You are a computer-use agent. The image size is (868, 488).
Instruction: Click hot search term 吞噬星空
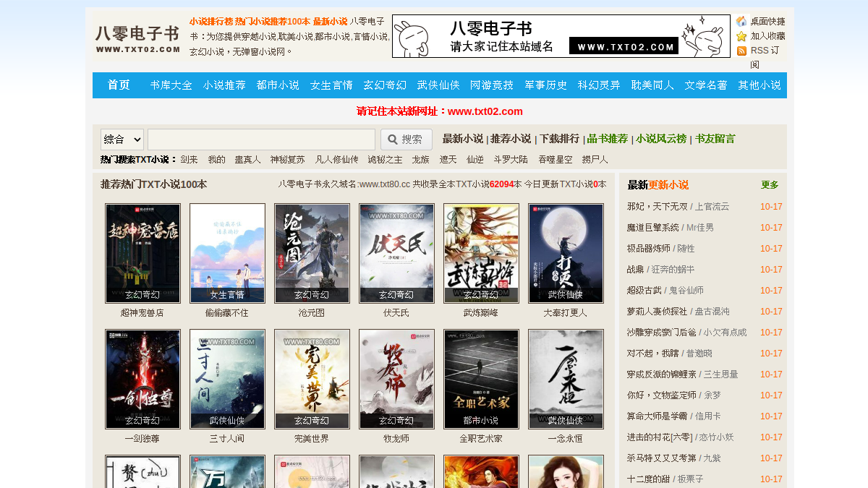click(555, 159)
